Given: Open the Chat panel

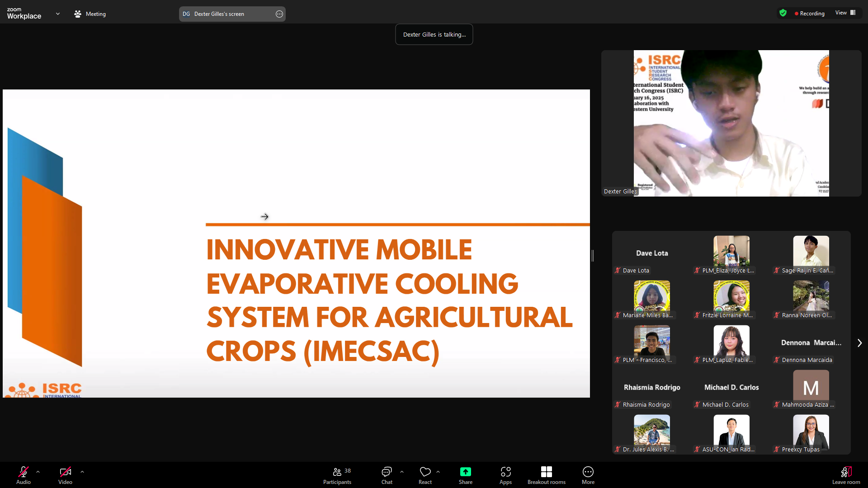Looking at the screenshot, I should [387, 472].
